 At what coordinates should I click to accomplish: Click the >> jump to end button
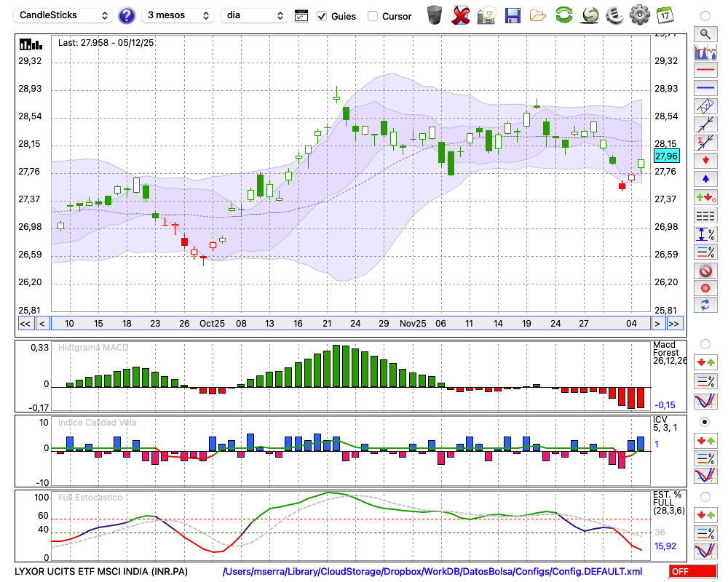(674, 324)
